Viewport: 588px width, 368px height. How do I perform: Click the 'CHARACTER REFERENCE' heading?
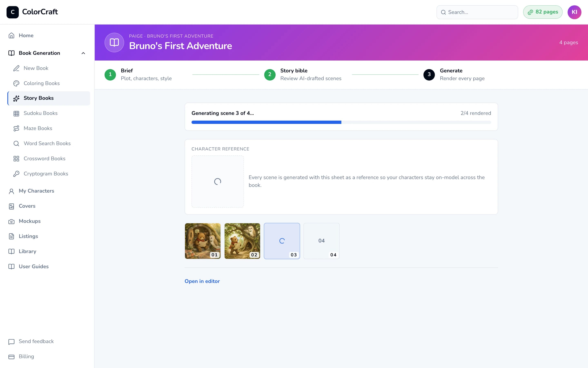tap(220, 149)
